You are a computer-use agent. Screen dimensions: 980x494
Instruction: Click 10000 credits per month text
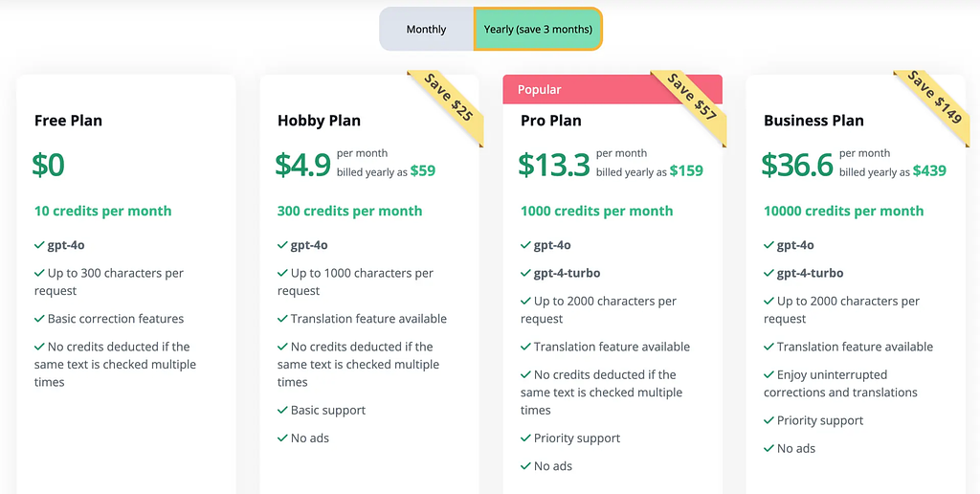pyautogui.click(x=843, y=211)
